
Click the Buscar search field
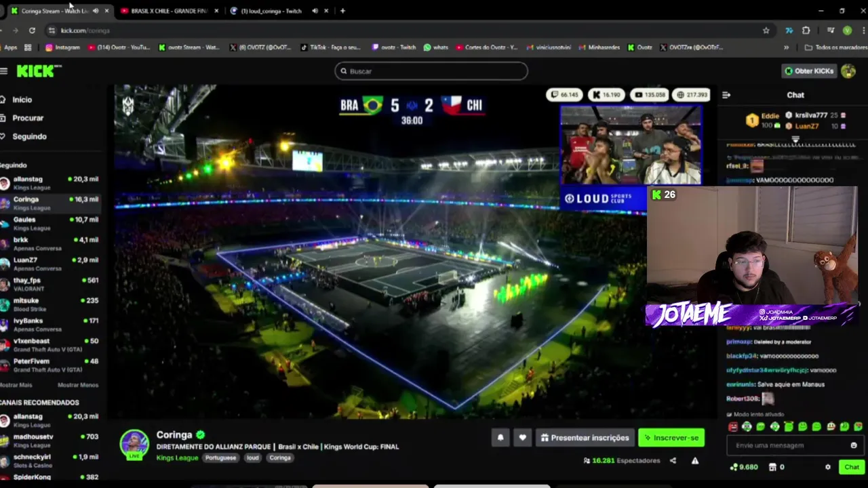(x=431, y=71)
